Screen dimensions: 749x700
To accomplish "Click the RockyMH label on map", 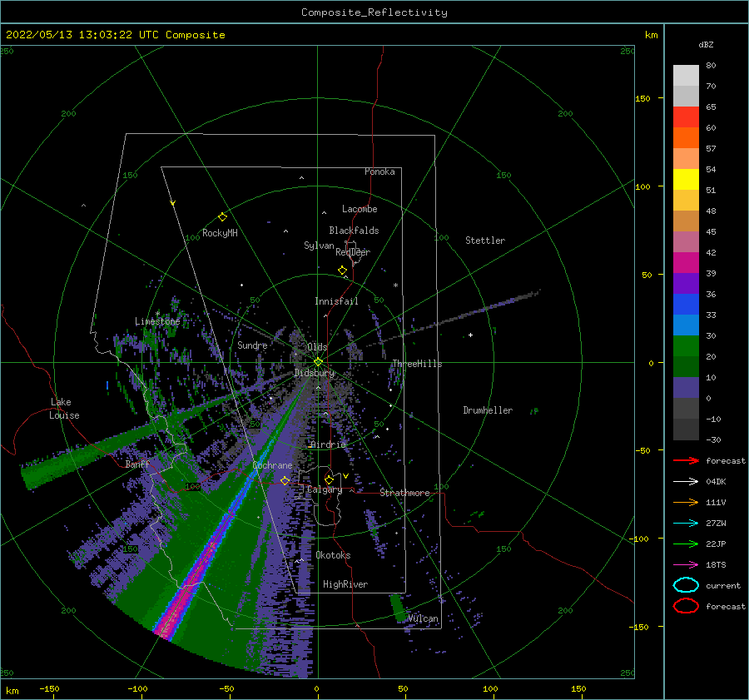I will coord(220,233).
